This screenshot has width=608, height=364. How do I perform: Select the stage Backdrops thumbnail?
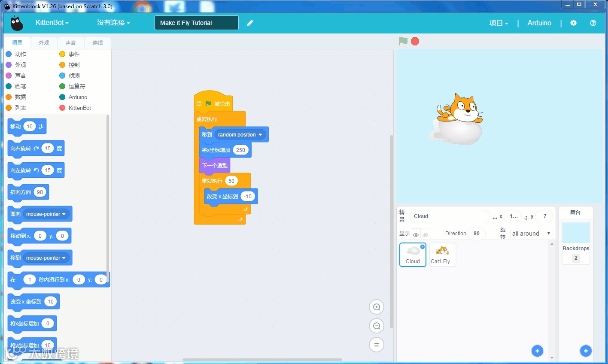click(x=576, y=243)
